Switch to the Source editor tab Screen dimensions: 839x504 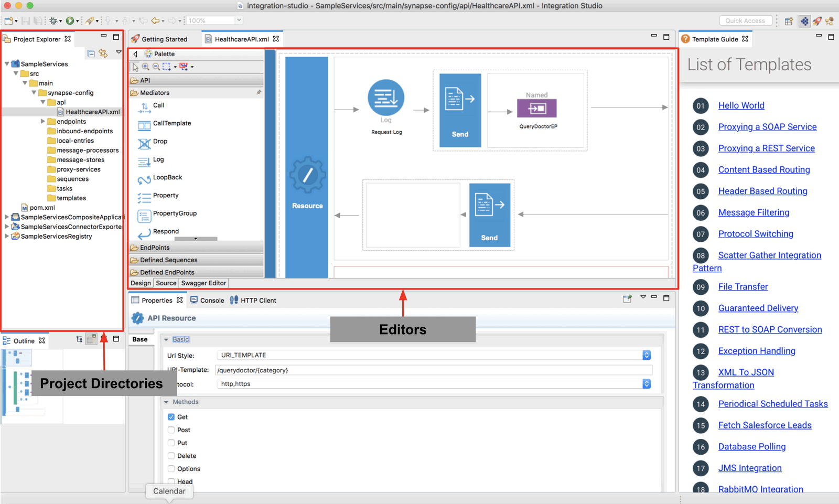(166, 283)
